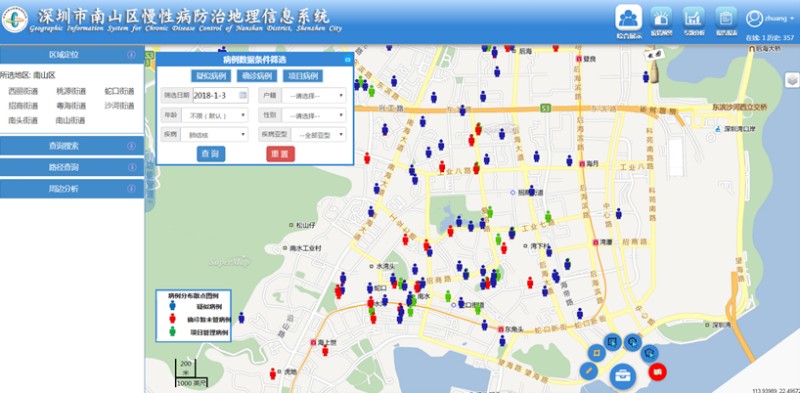Open the clipboard report module icon
This screenshot has height=393, width=800.
pyautogui.click(x=726, y=19)
